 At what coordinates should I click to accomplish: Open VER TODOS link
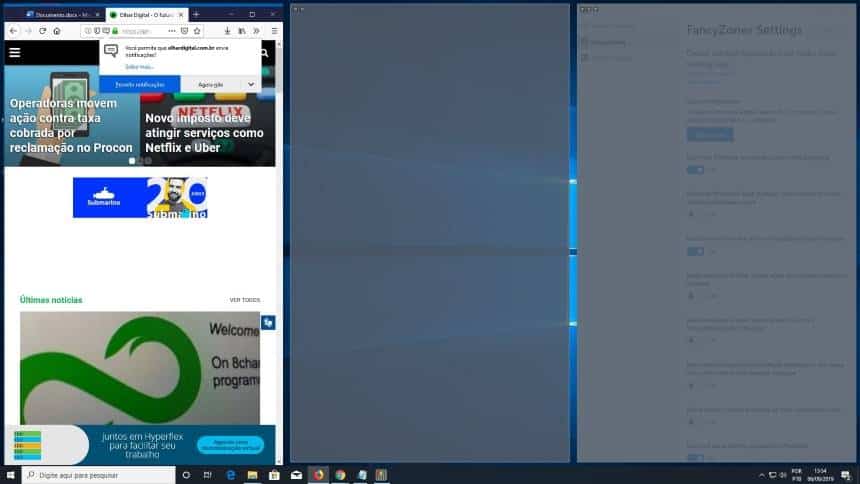(x=245, y=300)
